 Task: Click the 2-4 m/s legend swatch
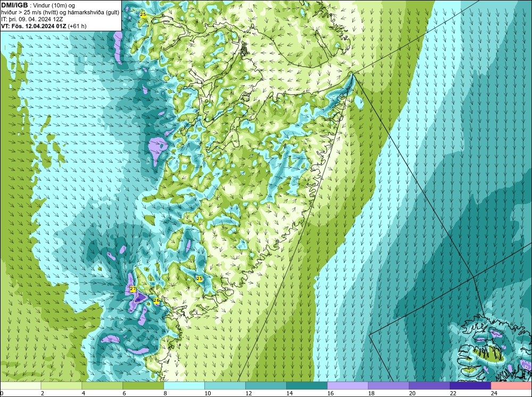tap(61, 385)
